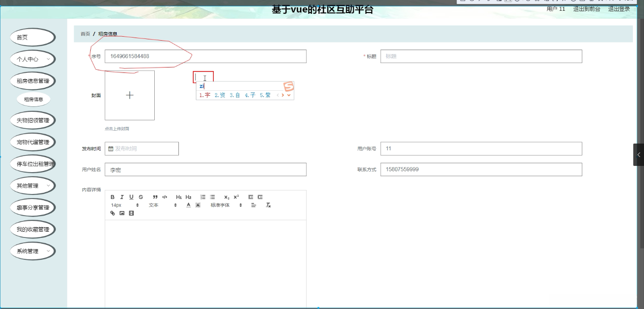Viewport: 644px width, 309px height.
Task: Apply Heading 2 style
Action: (x=188, y=197)
